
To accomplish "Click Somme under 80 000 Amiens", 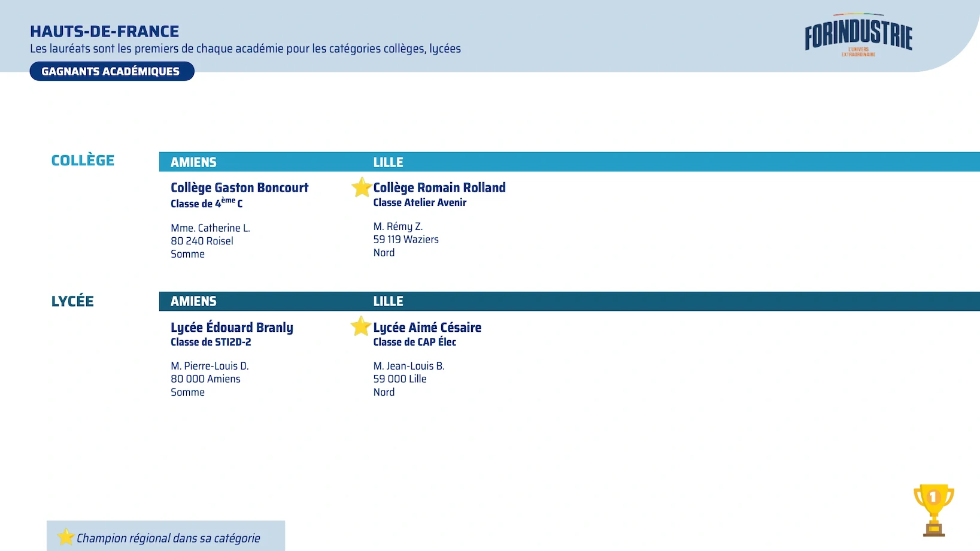I will coord(187,392).
